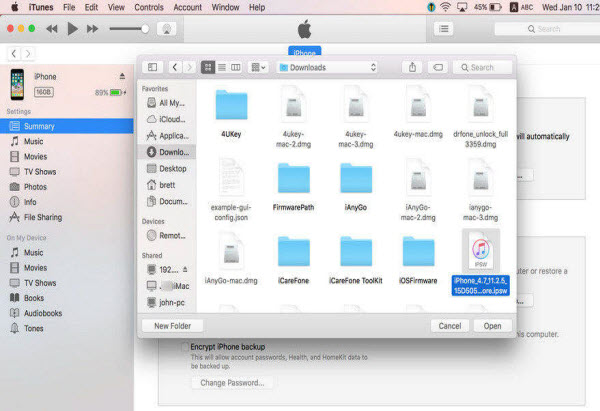Click back arrow in file dialog
The height and width of the screenshot is (411, 600).
175,67
